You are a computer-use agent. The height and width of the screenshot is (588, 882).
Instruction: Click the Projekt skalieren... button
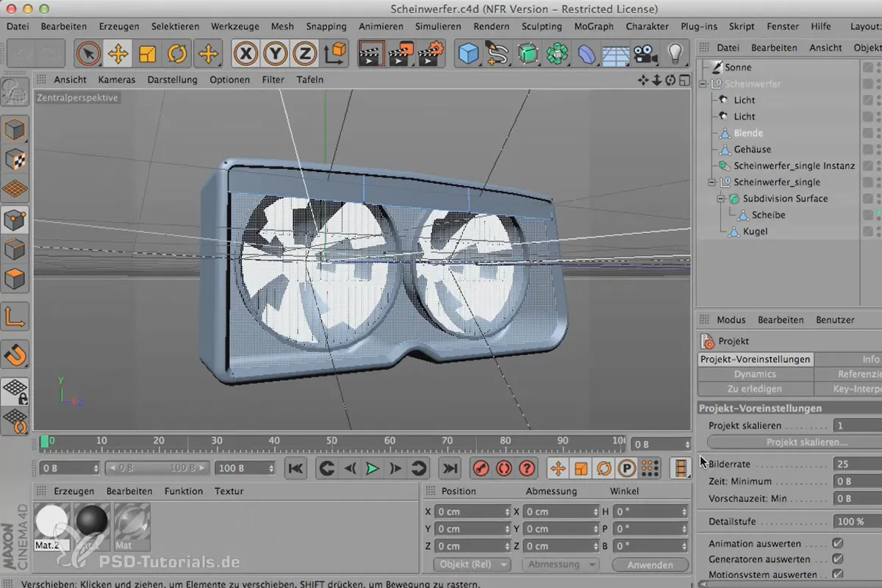[x=807, y=442]
